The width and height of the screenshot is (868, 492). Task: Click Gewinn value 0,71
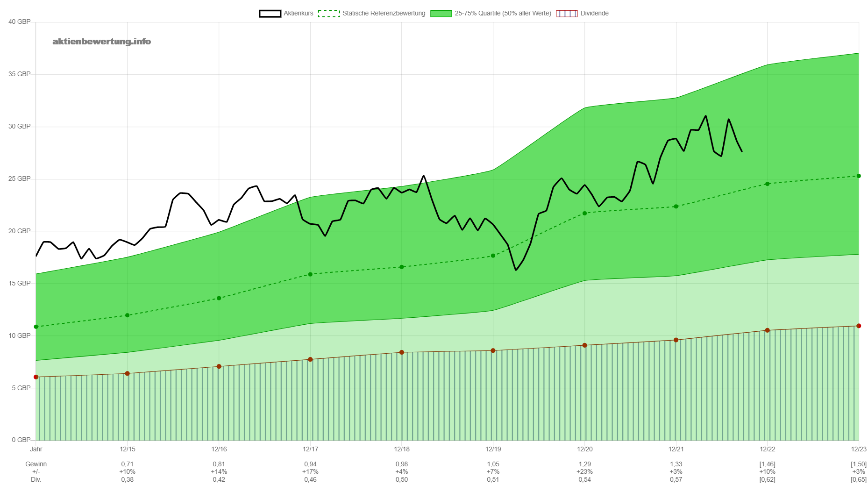(128, 464)
